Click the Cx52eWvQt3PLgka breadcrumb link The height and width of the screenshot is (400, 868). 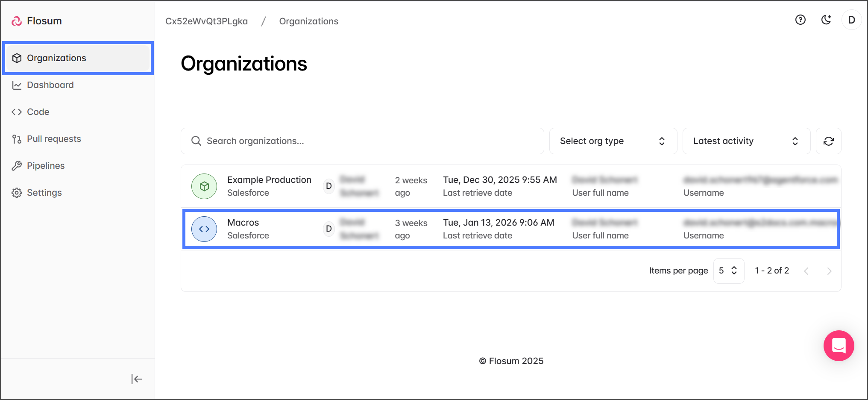click(206, 21)
